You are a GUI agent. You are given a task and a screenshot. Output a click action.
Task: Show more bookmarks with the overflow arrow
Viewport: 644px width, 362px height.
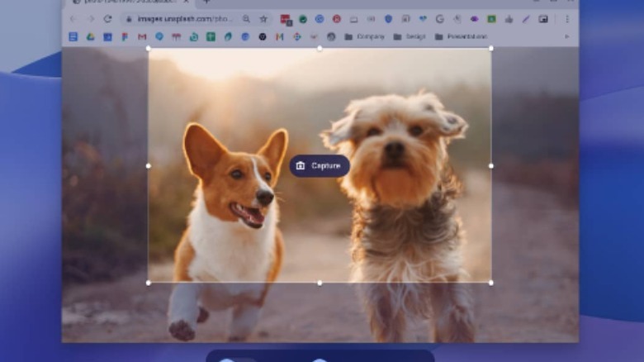[x=566, y=36]
